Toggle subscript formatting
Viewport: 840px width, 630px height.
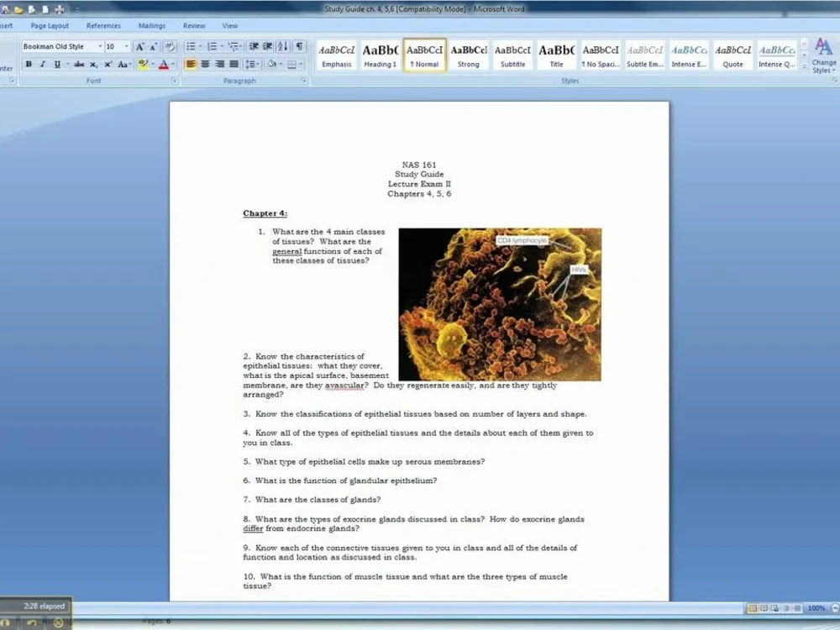(x=93, y=65)
